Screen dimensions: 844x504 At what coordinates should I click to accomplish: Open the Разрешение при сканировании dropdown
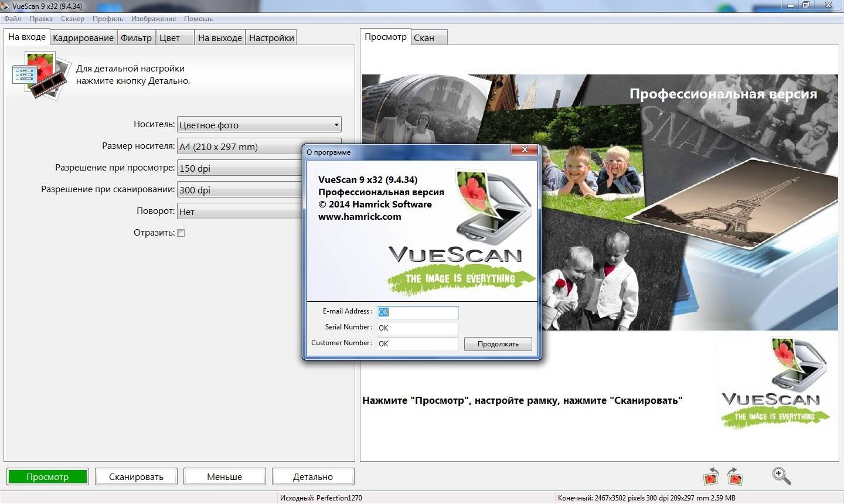[x=239, y=190]
